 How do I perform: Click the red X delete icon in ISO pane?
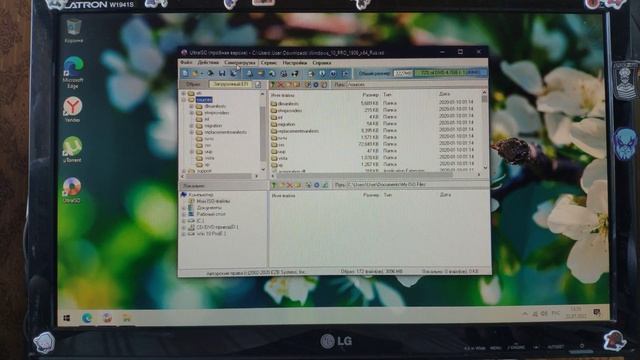(x=280, y=84)
